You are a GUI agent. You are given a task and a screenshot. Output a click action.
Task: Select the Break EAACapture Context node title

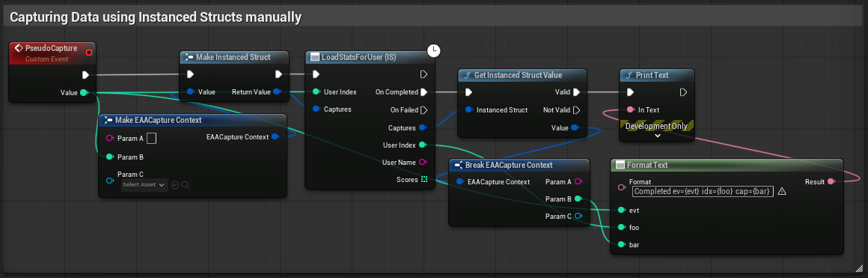point(509,165)
